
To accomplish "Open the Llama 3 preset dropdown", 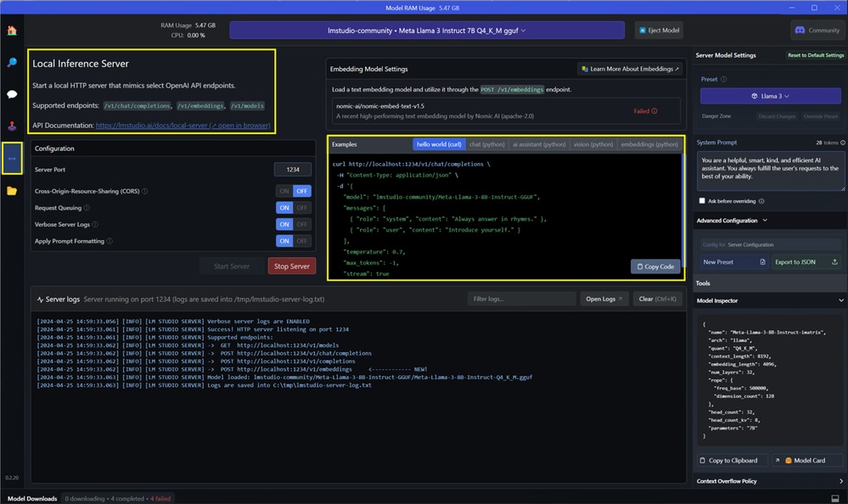I will pos(770,96).
